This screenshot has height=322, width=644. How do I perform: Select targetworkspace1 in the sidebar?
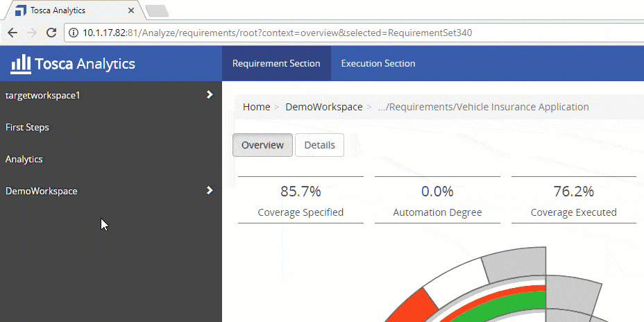pos(43,95)
